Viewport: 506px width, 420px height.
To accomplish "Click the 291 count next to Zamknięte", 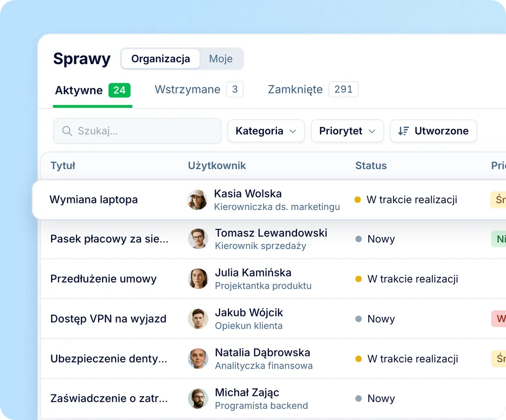I will [x=343, y=89].
